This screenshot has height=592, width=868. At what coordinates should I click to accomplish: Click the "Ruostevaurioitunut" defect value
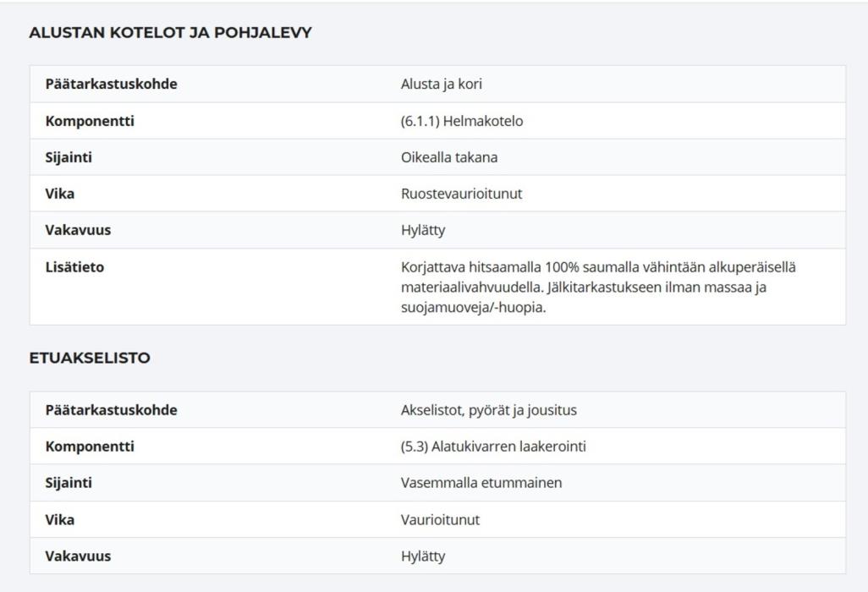[x=461, y=194]
